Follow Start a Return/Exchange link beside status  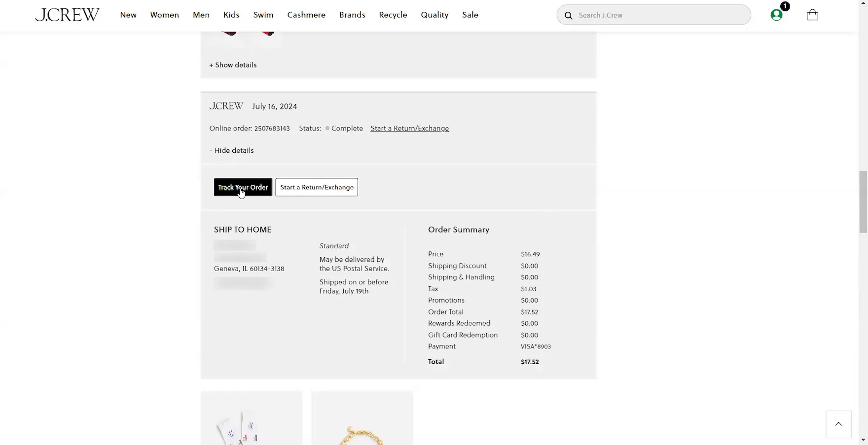pyautogui.click(x=410, y=128)
